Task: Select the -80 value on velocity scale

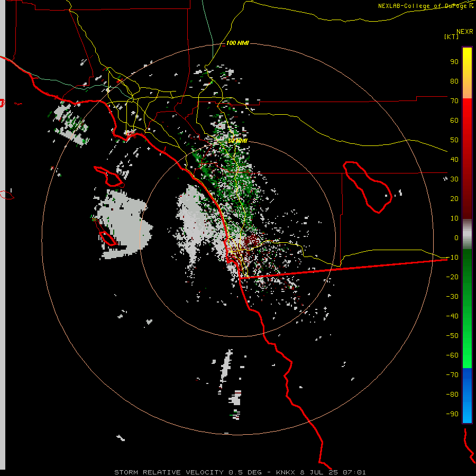Action: click(x=452, y=395)
